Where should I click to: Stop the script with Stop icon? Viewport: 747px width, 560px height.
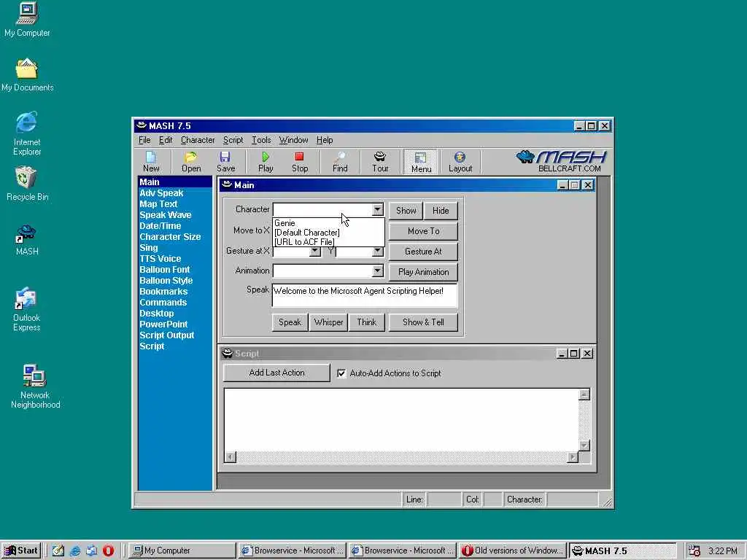(x=300, y=162)
